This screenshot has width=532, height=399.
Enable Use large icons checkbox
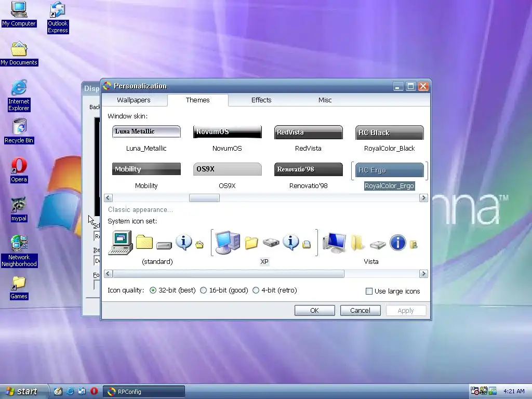(369, 291)
